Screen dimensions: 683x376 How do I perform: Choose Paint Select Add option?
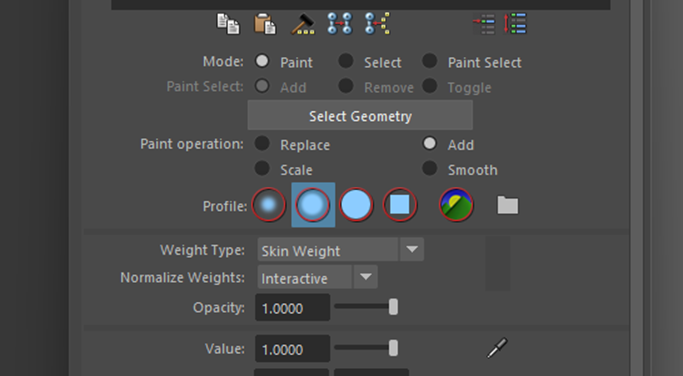tap(262, 86)
